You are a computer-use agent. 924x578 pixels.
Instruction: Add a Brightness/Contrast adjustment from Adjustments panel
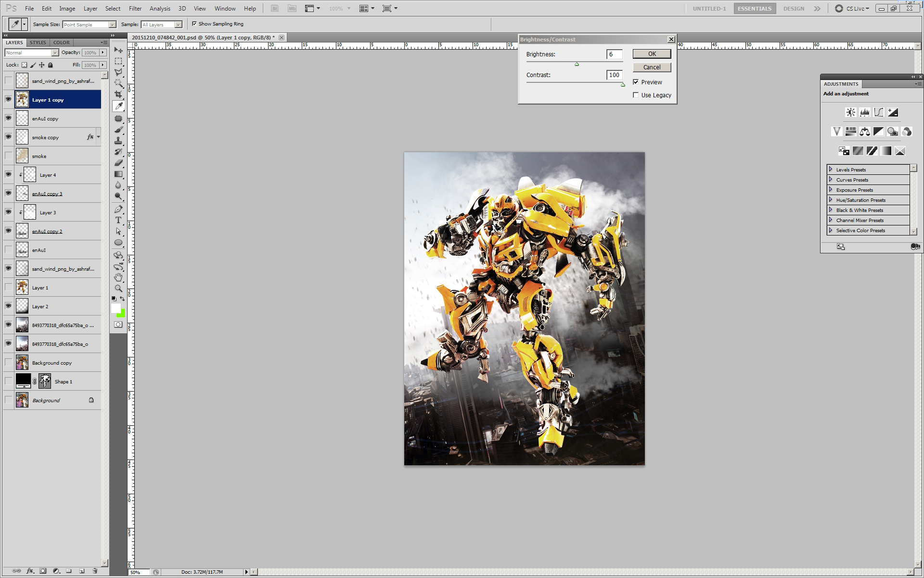click(x=851, y=112)
